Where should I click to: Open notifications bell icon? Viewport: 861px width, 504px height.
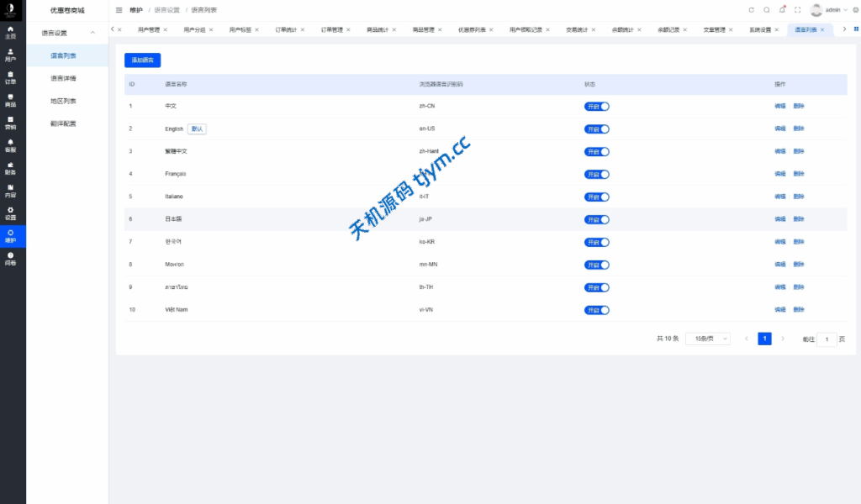782,10
